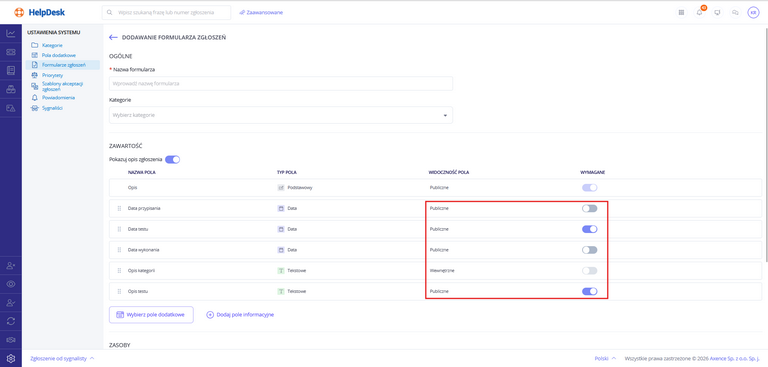Open the tickets icon in left navigation
Viewport: 768px width, 367px height.
[x=11, y=52]
